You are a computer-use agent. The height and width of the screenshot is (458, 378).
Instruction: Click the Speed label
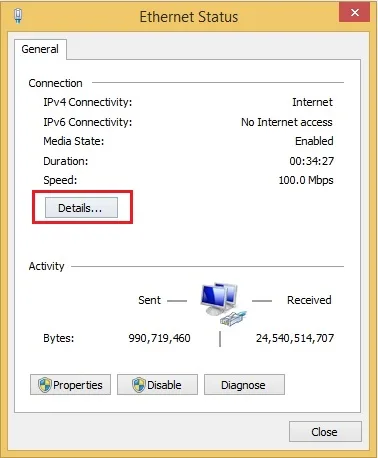click(x=60, y=180)
